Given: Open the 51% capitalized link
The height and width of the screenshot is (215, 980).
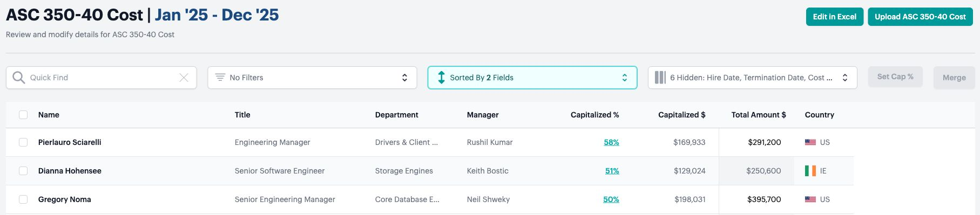Looking at the screenshot, I should [612, 171].
